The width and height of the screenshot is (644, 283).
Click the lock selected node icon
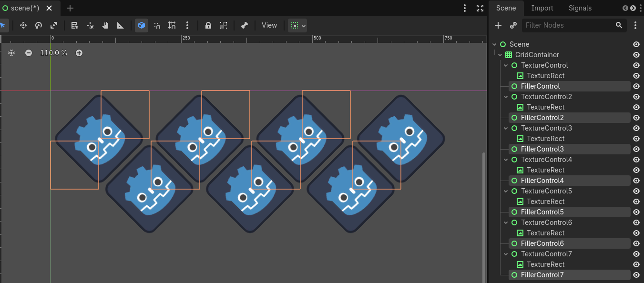(x=208, y=25)
